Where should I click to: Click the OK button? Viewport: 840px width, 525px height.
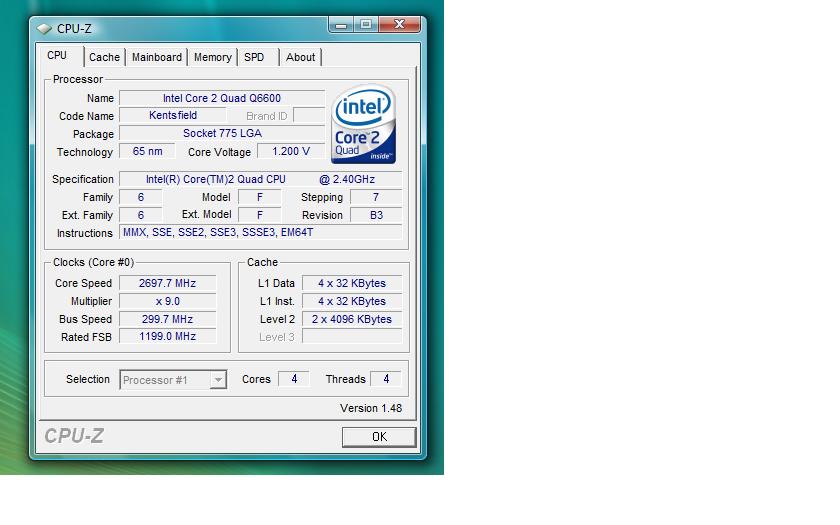coord(379,437)
